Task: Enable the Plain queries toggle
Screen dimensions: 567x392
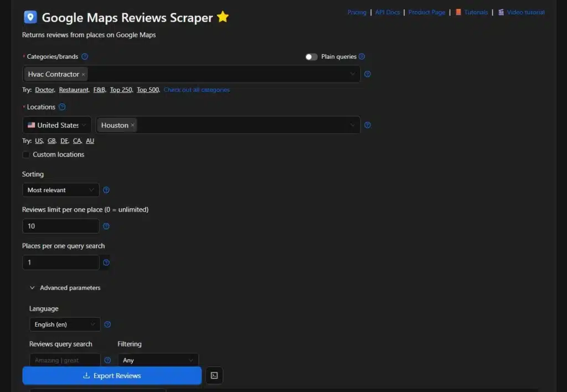Action: 311,56
